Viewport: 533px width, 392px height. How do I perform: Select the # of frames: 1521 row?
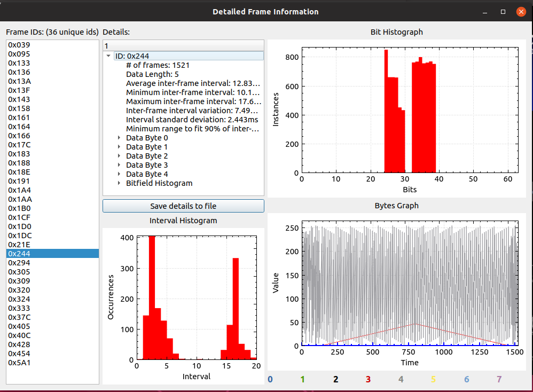[x=158, y=65]
